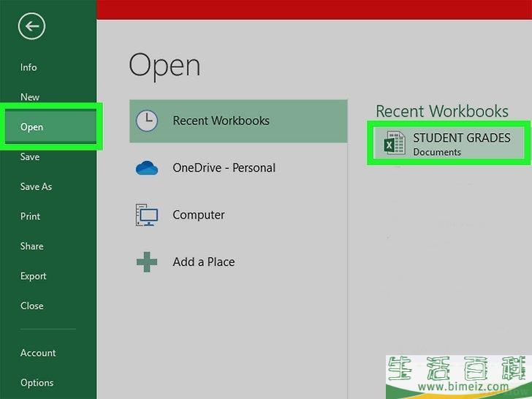Click the back arrow circle icon
Image resolution: width=532 pixels, height=399 pixels.
point(31,26)
